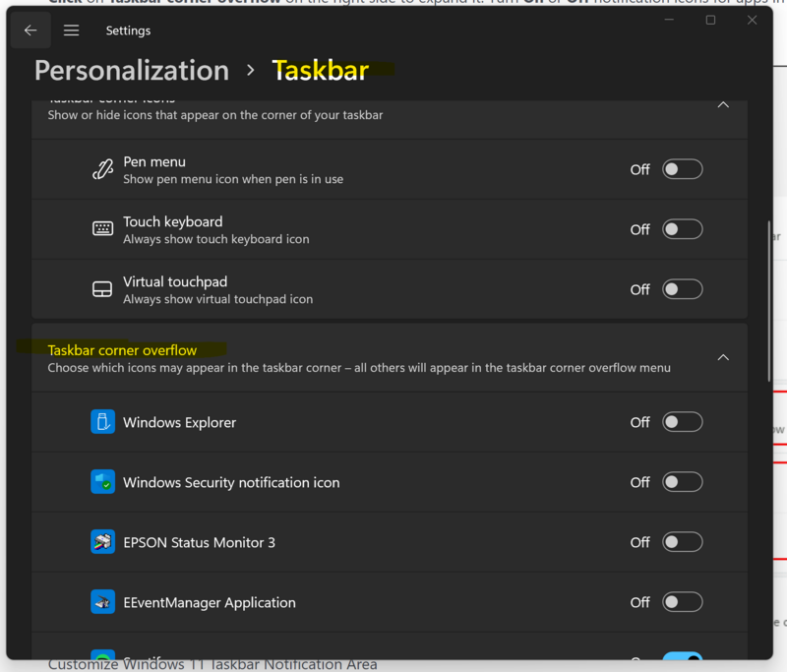Click the Touch keyboard icon
This screenshot has width=787, height=672.
(103, 229)
